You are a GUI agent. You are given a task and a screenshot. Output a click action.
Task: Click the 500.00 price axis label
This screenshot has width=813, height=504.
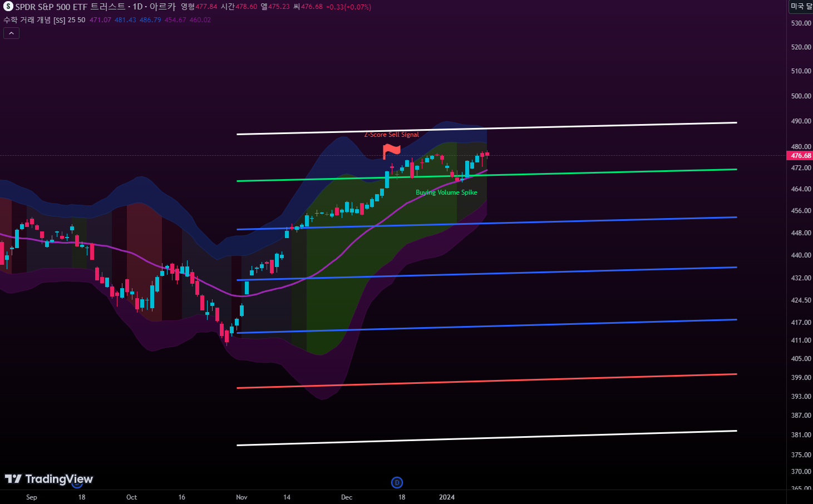[801, 96]
